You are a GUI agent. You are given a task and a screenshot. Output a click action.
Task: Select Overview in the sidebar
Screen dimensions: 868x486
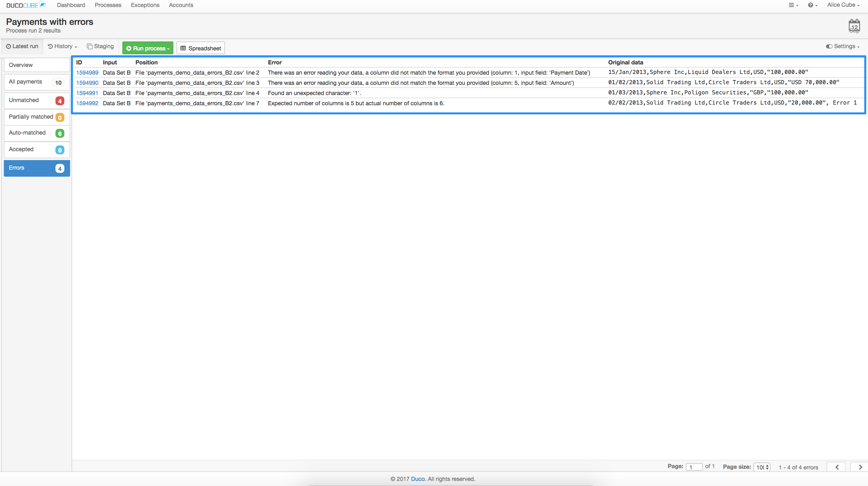(37, 65)
